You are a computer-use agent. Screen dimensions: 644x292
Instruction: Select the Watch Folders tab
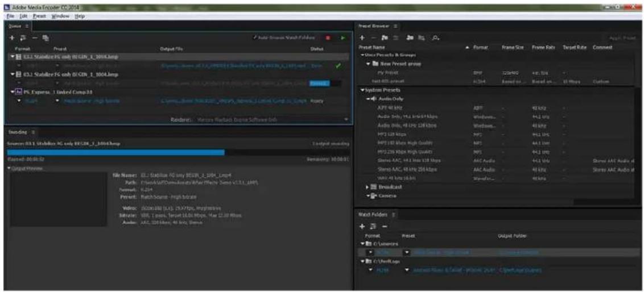(x=373, y=215)
